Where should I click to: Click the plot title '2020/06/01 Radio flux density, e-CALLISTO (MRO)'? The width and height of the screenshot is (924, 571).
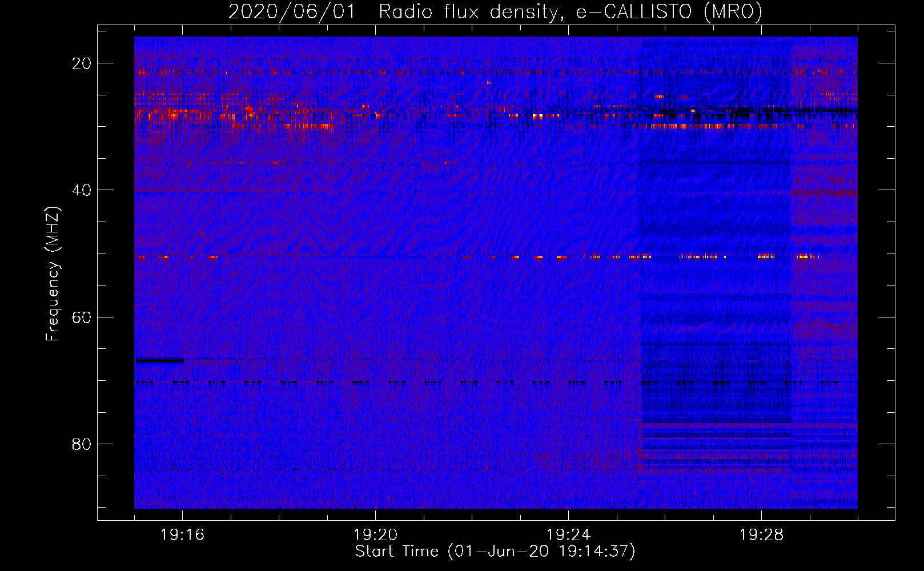495,11
